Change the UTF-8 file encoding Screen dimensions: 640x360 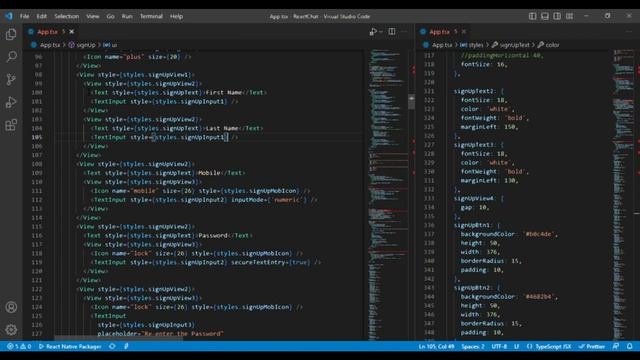pyautogui.click(x=499, y=347)
